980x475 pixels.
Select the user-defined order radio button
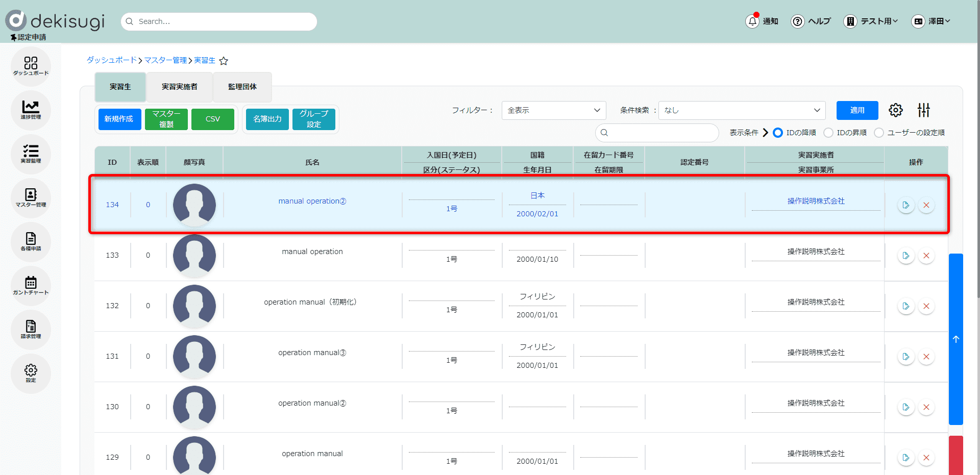tap(879, 133)
